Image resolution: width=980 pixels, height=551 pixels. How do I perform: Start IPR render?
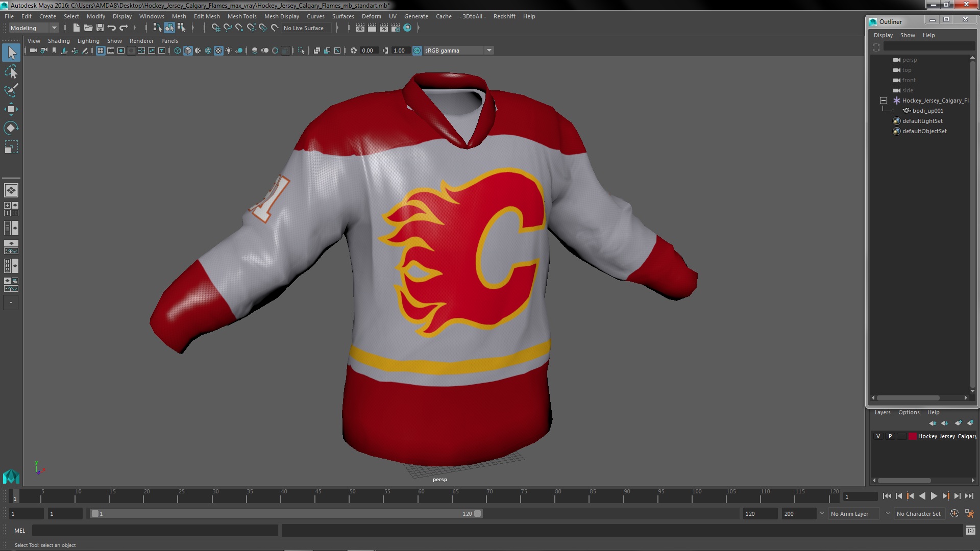tap(384, 28)
